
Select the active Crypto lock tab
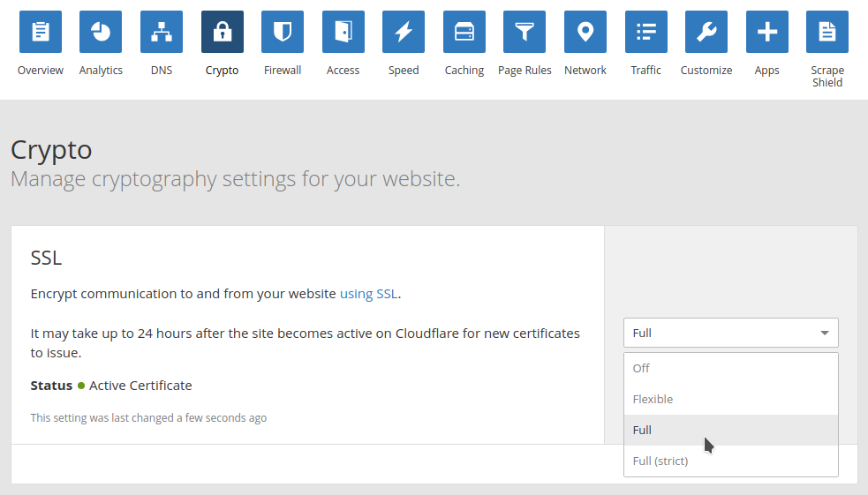click(x=223, y=33)
